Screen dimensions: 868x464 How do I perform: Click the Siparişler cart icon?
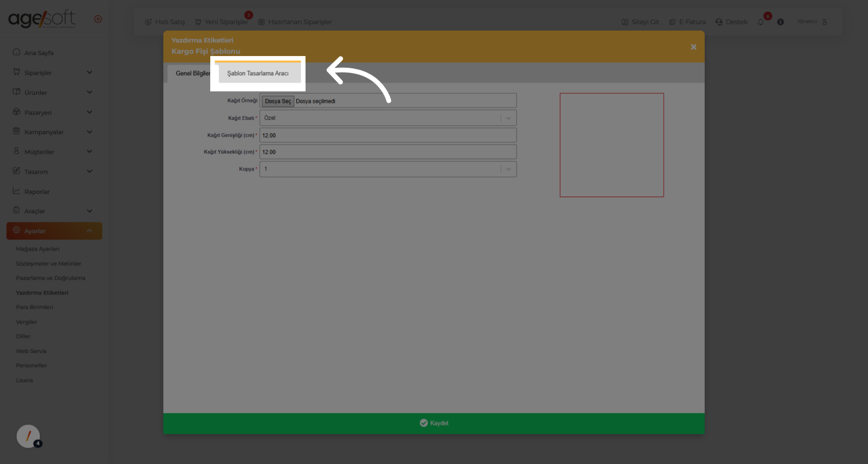click(17, 72)
